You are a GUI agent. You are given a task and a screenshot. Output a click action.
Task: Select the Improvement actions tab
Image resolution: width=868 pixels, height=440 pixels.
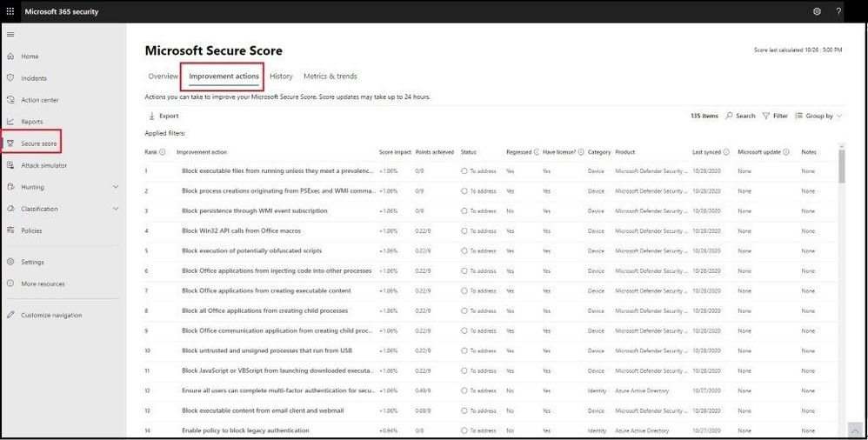[224, 77]
